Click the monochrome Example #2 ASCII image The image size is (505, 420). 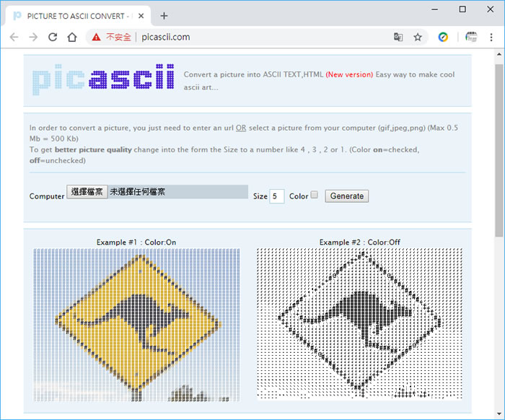[x=359, y=323]
